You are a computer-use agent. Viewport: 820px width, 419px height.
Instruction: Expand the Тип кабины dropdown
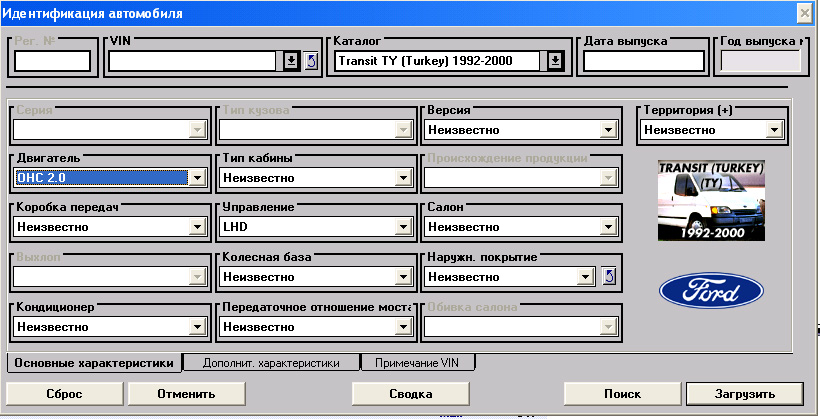coord(403,178)
